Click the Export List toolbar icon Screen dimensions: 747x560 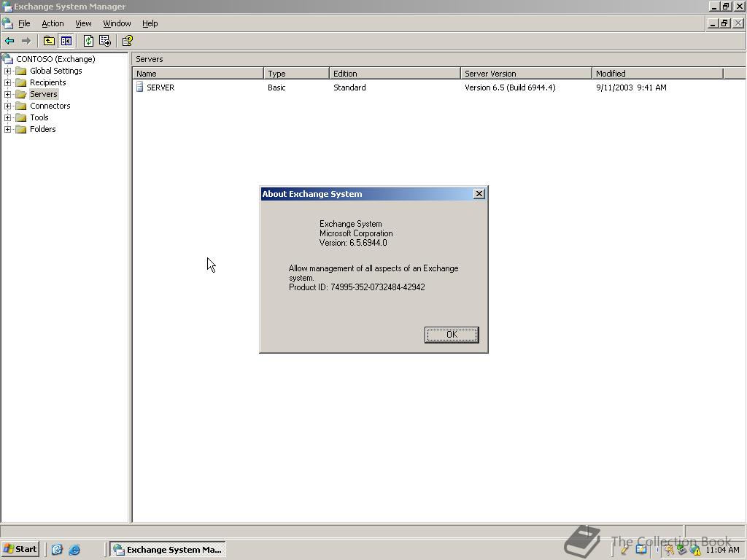(105, 41)
